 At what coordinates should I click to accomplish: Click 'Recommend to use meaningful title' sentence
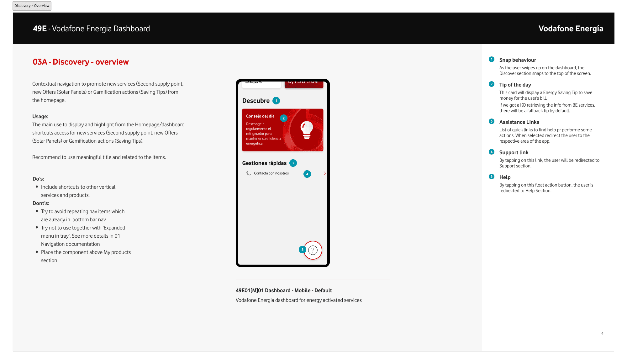pyautogui.click(x=99, y=157)
